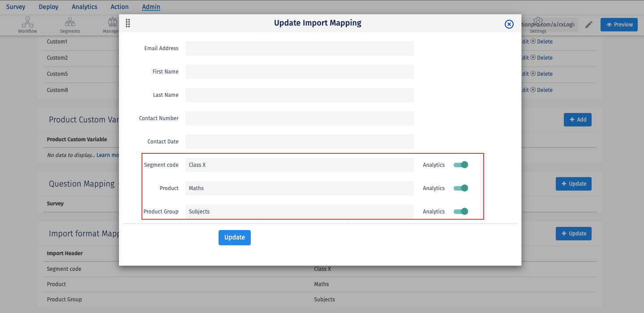Select the Analytics menu item
Viewport: 644px width, 313px height.
[x=84, y=7]
